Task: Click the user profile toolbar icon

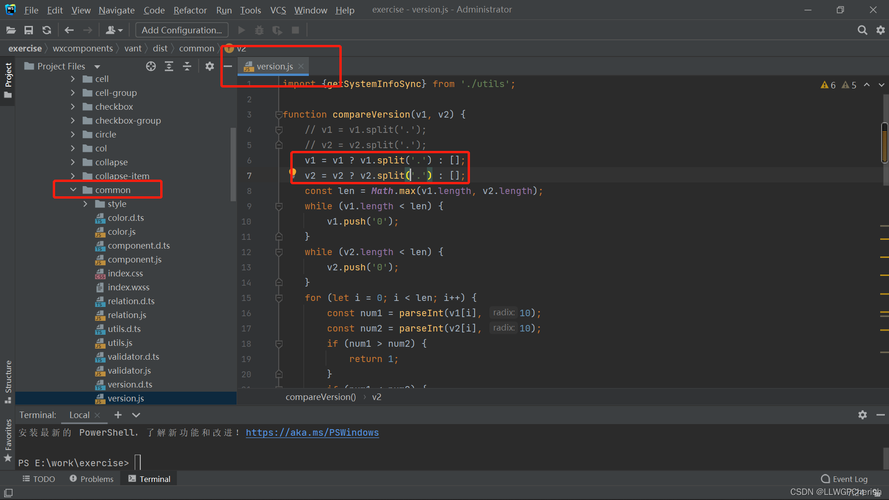Action: (x=114, y=30)
